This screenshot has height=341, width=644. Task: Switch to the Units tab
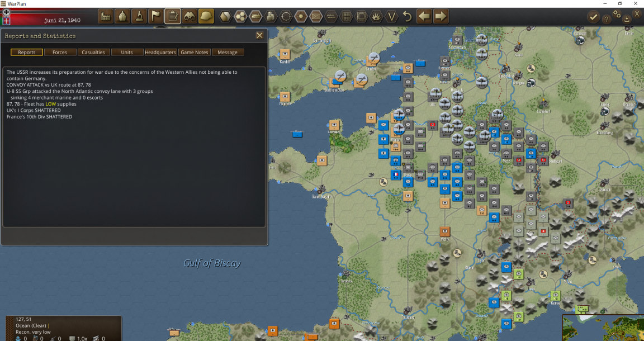127,52
